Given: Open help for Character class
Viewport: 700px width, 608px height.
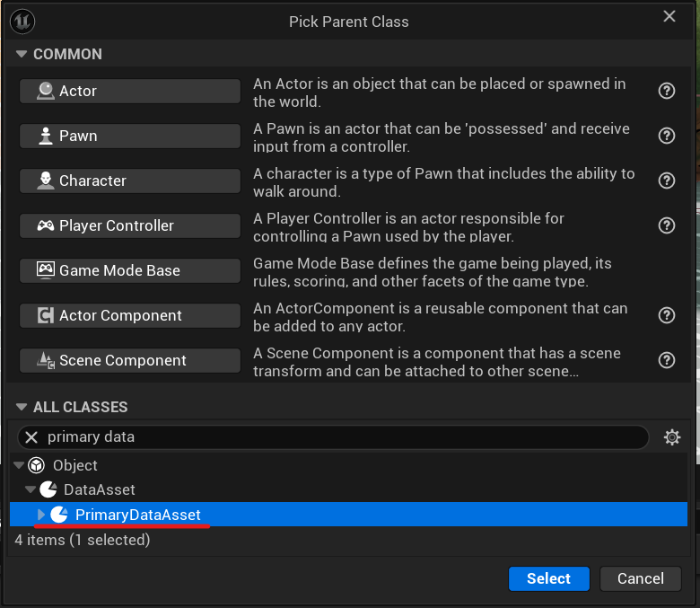Looking at the screenshot, I should click(667, 181).
